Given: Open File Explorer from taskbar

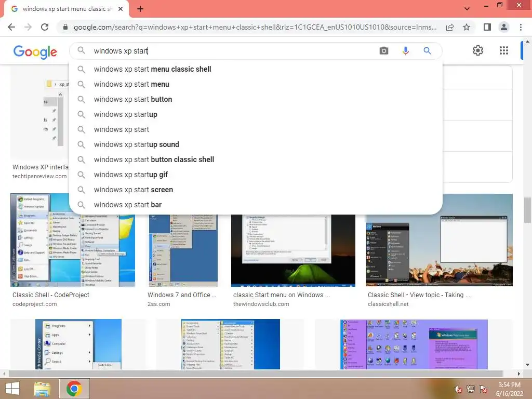Looking at the screenshot, I should coord(43,389).
